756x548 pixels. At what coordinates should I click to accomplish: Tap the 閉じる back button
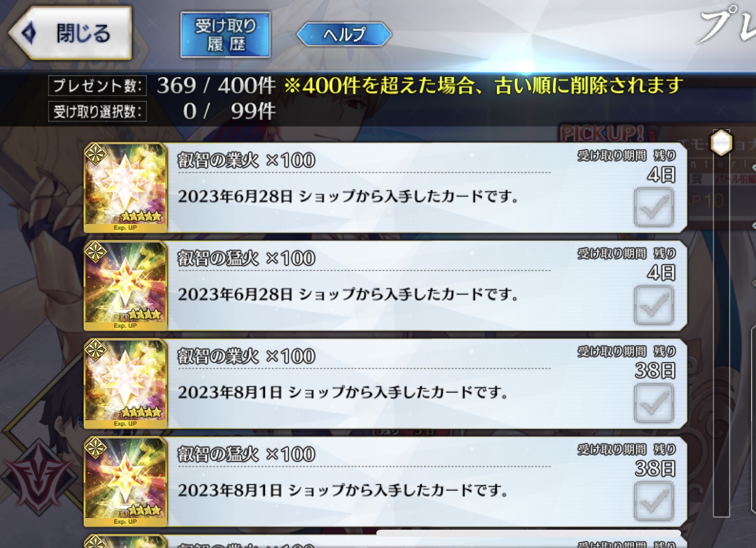(69, 33)
